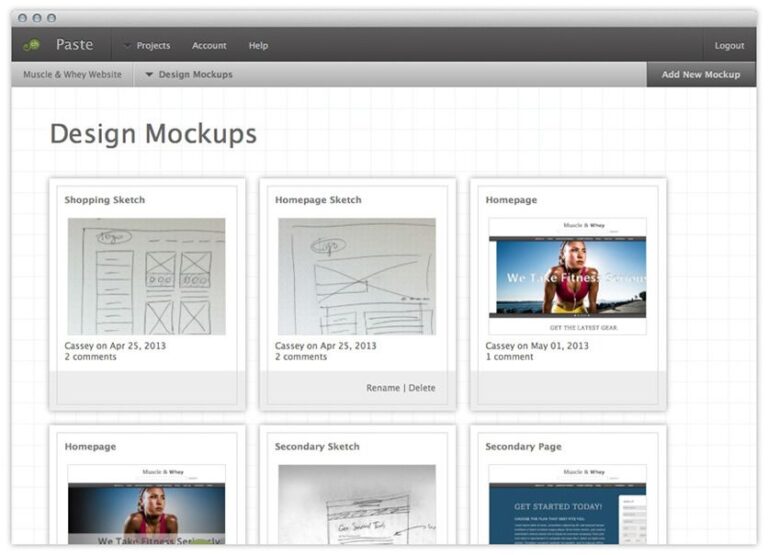768x555 pixels.
Task: Click the Secondary Sketch title
Action: (x=317, y=447)
